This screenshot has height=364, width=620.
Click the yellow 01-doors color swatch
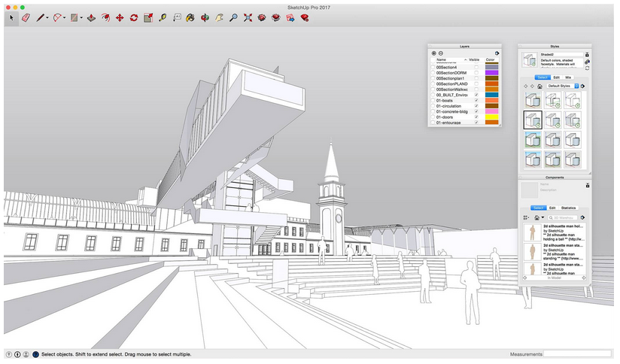click(x=491, y=117)
